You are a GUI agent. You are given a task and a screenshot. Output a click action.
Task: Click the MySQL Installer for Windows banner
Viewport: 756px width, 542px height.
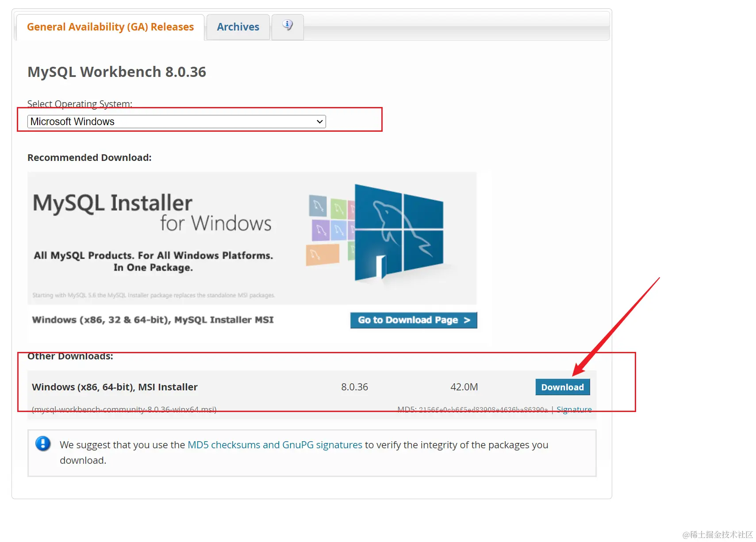[252, 238]
